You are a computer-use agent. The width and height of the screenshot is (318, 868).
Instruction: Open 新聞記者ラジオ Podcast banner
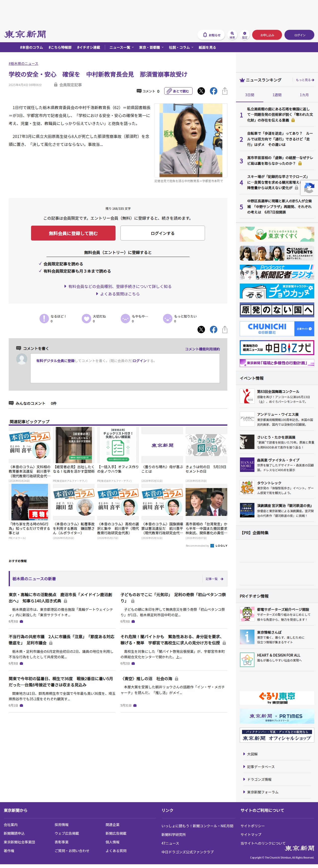pyautogui.click(x=277, y=272)
